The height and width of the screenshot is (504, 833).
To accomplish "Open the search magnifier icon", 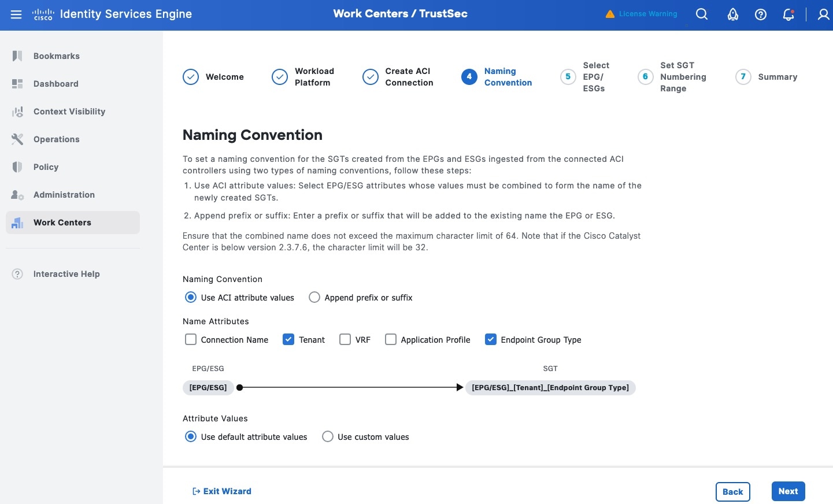I will coord(702,14).
